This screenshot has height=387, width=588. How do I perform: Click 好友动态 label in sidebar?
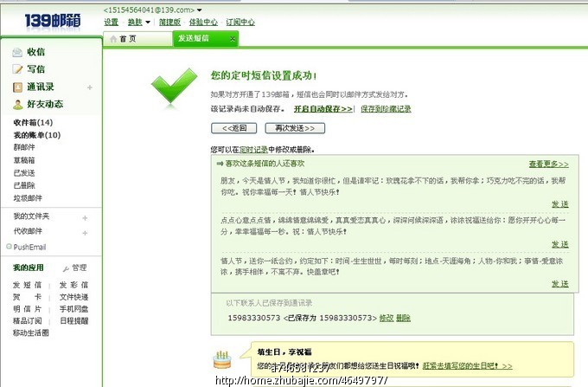pos(45,105)
